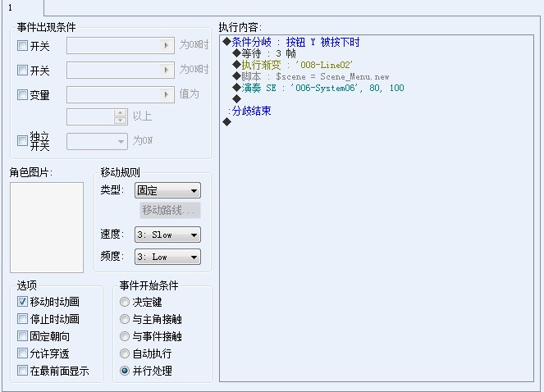This screenshot has width=544, height=392.
Task: Open the 频度 dropdown showing 3: Low
Action: click(167, 257)
